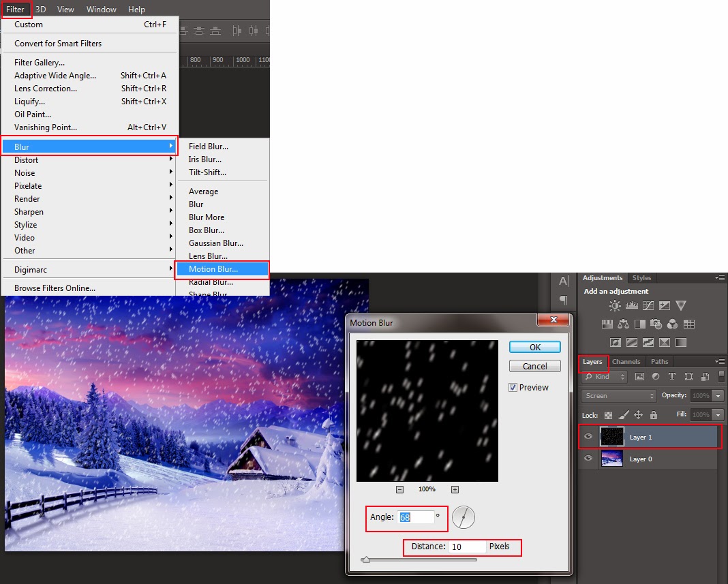Screen dimensions: 728x584
Task: Open the Opacity dropdown arrow
Action: click(x=718, y=395)
